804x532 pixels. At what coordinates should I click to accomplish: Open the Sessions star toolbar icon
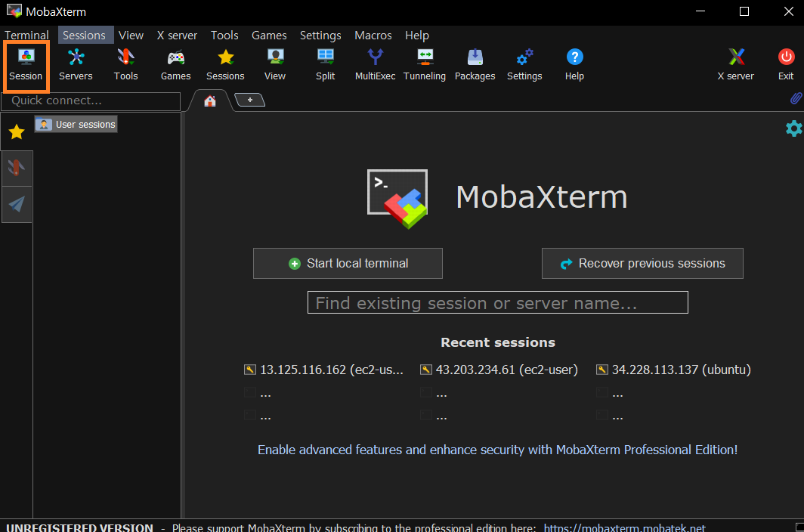(226, 66)
